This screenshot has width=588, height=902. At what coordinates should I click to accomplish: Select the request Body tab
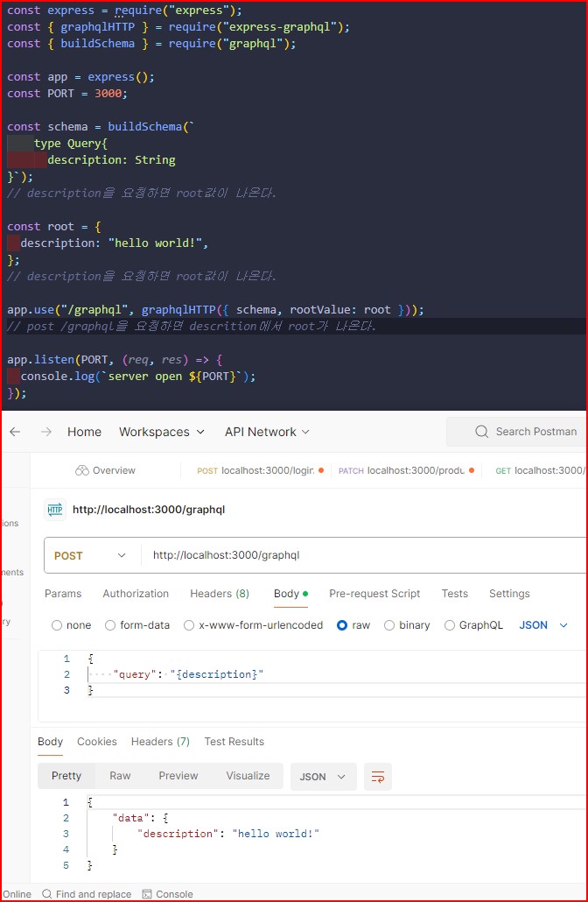click(290, 594)
